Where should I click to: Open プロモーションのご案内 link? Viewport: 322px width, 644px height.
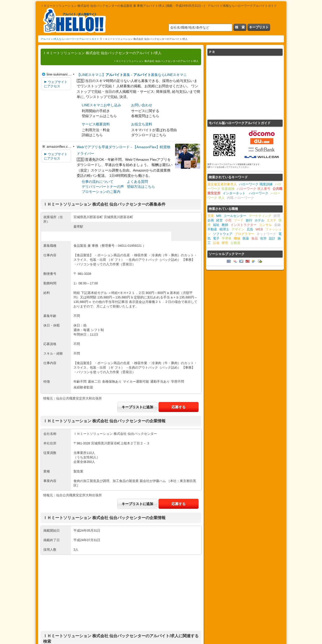pos(101,192)
